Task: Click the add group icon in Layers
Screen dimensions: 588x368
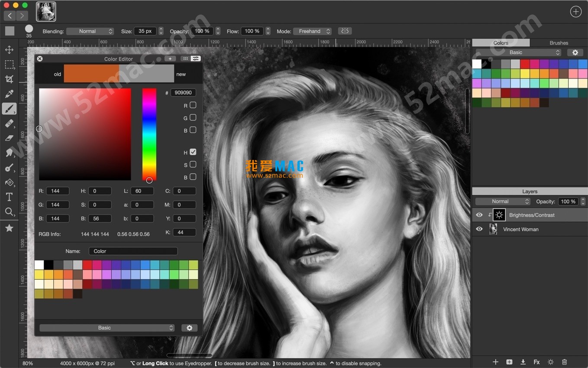Action: coord(509,362)
